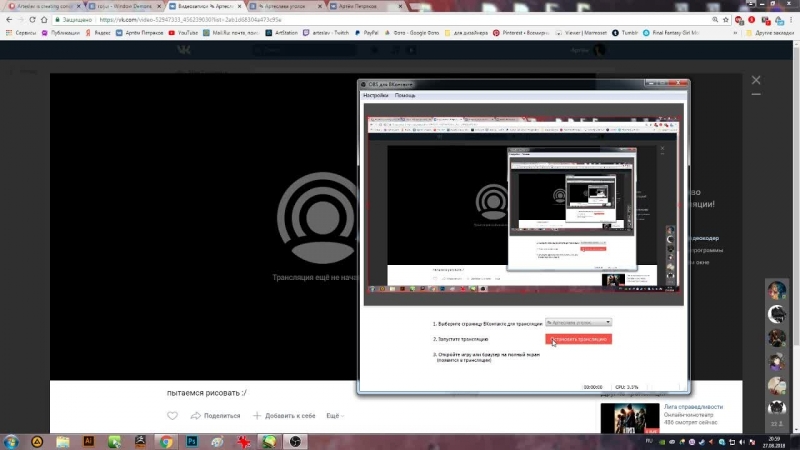Click Добавить к себе under the video

(285, 415)
